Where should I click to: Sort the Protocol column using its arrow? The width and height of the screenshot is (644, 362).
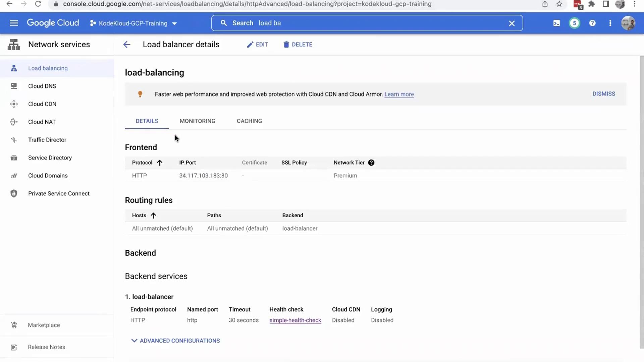160,163
